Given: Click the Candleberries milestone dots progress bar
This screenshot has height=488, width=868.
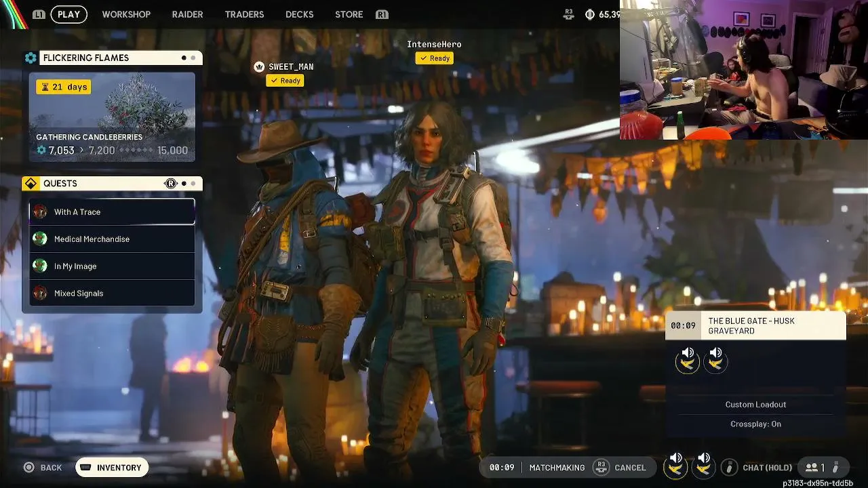Looking at the screenshot, I should pyautogui.click(x=136, y=150).
